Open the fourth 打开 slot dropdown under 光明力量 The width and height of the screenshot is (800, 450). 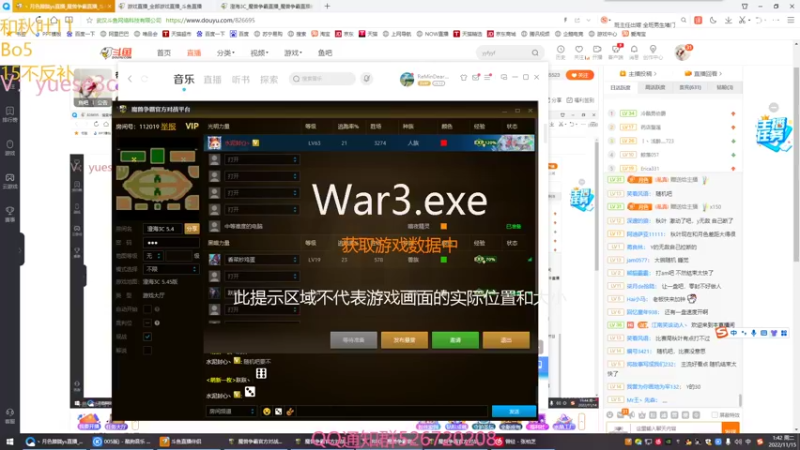(x=262, y=210)
